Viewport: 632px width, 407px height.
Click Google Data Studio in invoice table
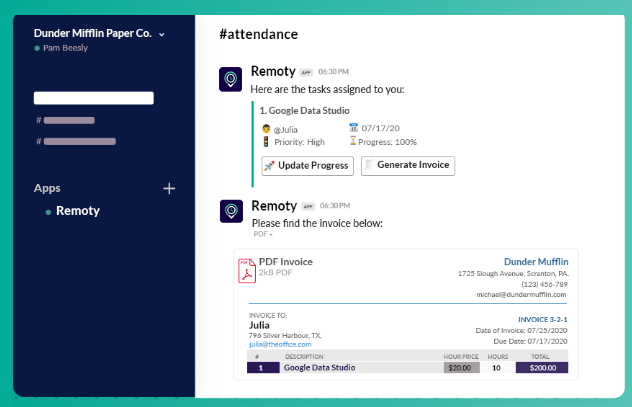320,368
